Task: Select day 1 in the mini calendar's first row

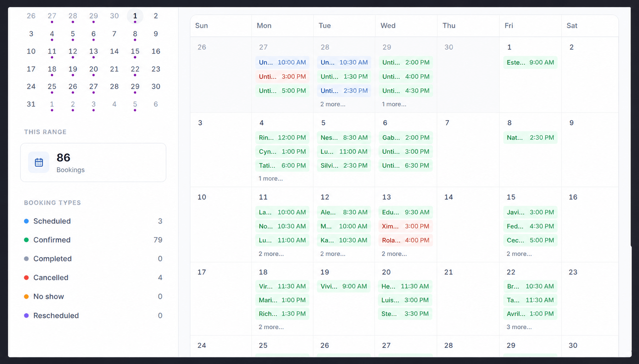Action: [135, 16]
